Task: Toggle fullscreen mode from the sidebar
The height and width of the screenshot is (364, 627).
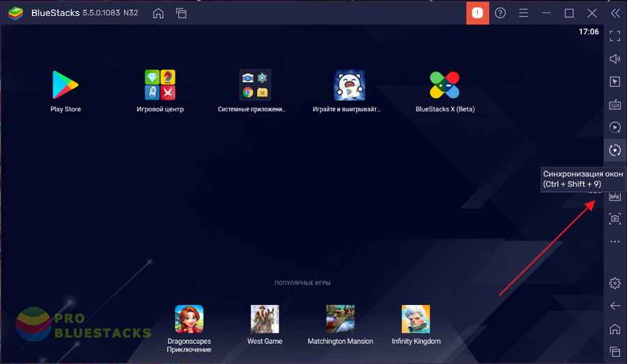Action: (x=614, y=35)
